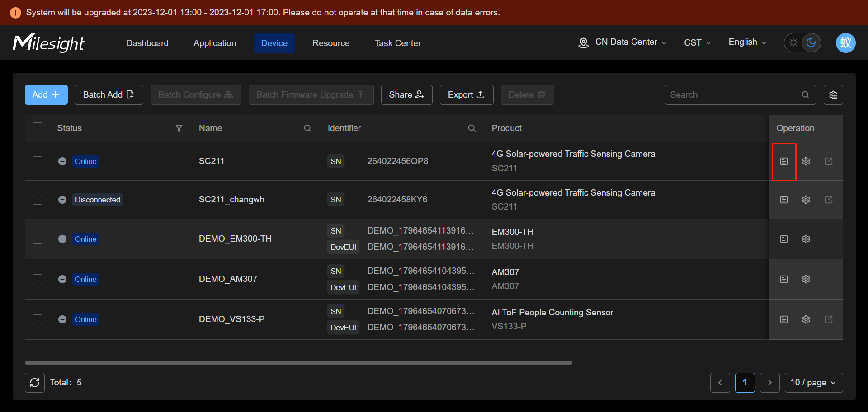Click the Operation column header
The height and width of the screenshot is (412, 868).
[x=795, y=128]
